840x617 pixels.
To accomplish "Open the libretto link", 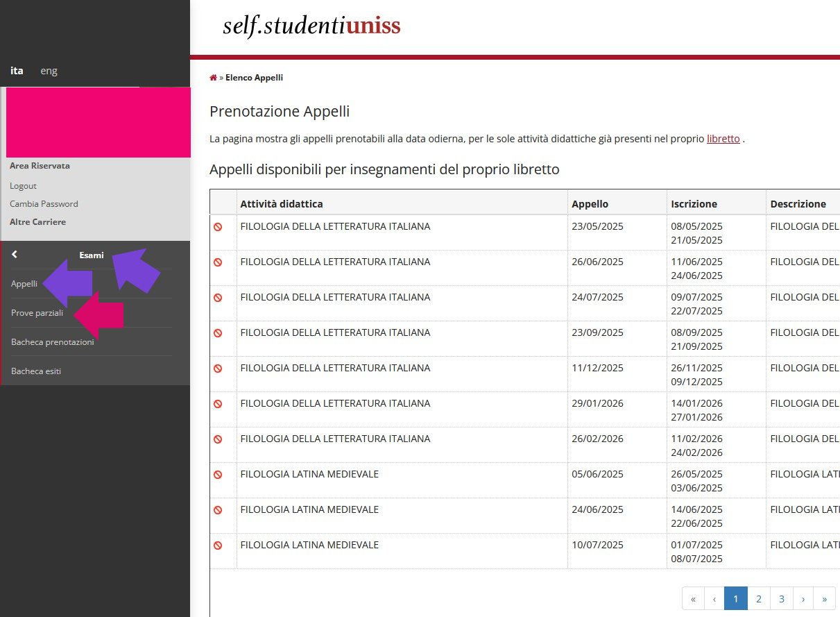I will point(723,139).
